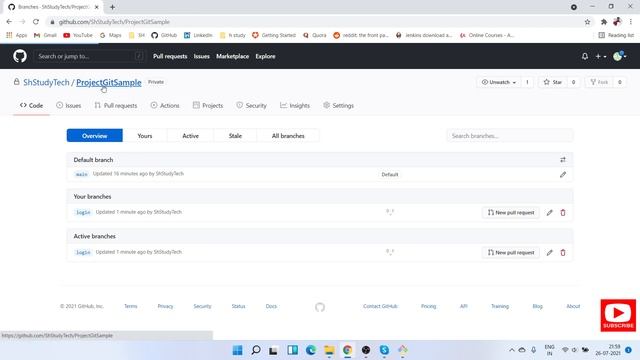Open the Projects tab

tap(208, 105)
